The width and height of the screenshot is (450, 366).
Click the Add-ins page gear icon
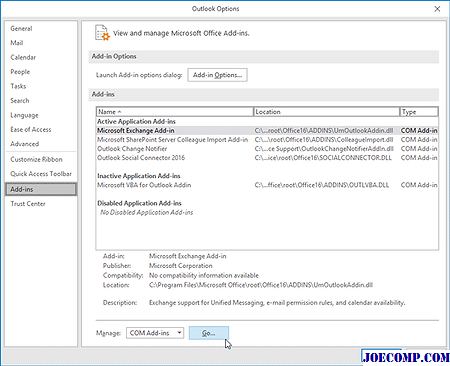[102, 33]
